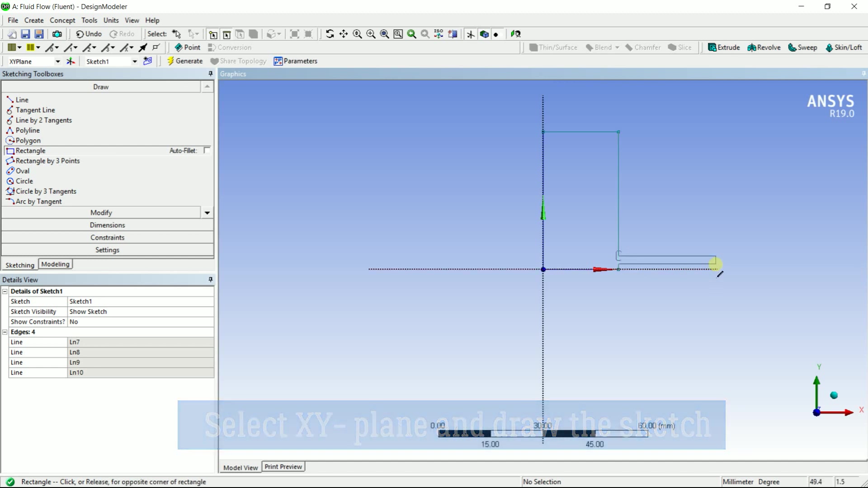Open the Dimensions toolbox
Screen dimensions: 868x488
coord(107,225)
